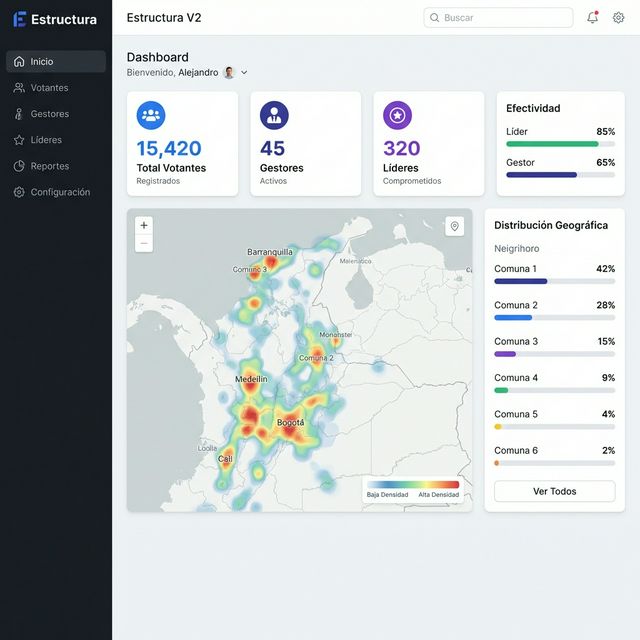Click the Votantes people icon
Image resolution: width=640 pixels, height=640 pixels.
(x=19, y=88)
